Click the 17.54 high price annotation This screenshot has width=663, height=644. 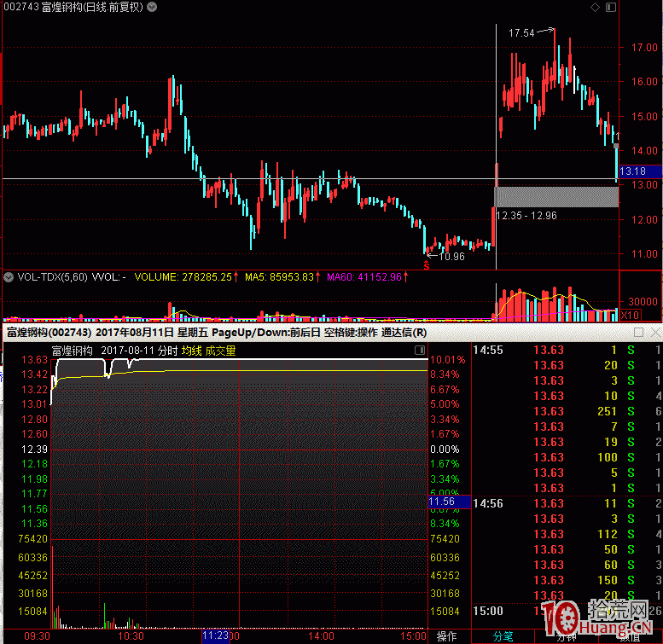pos(521,33)
